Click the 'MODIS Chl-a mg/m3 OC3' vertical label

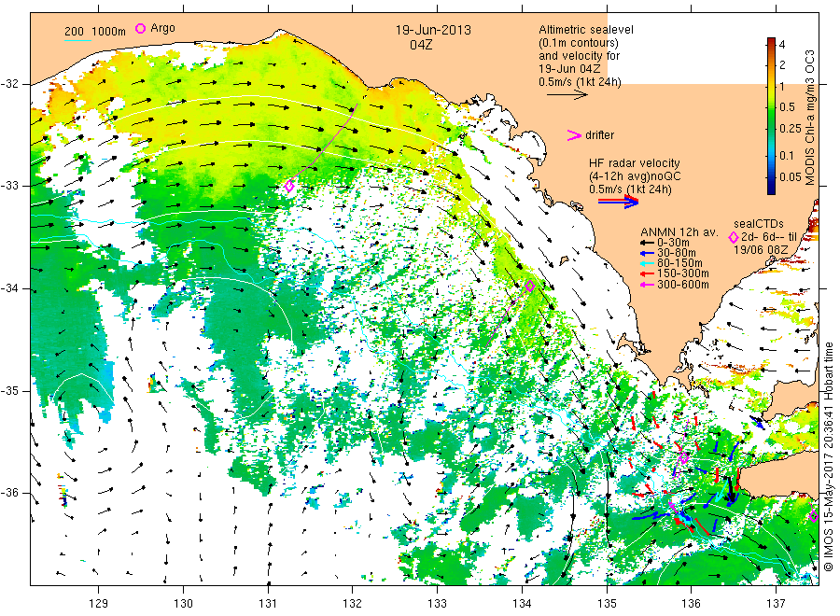pos(809,118)
